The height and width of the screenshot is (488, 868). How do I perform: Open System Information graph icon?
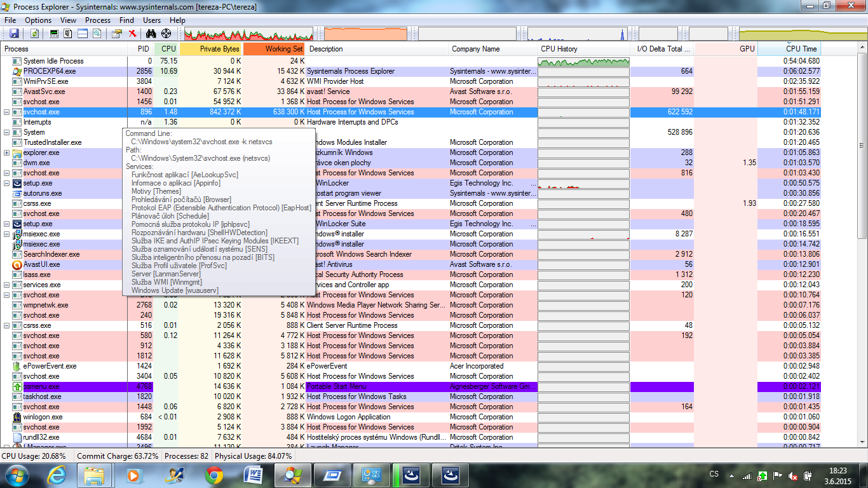click(54, 34)
